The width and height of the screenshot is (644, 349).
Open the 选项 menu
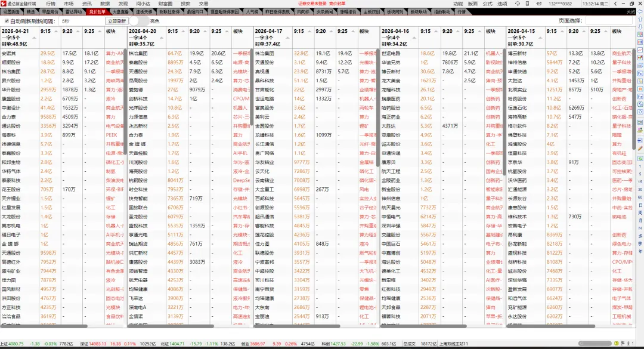tap(502, 4)
